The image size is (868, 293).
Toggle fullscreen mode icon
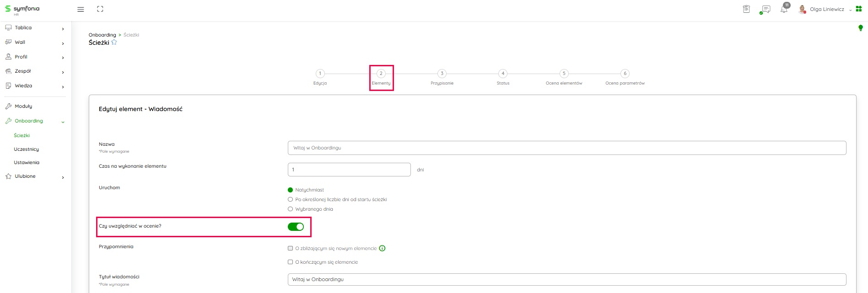tap(100, 9)
